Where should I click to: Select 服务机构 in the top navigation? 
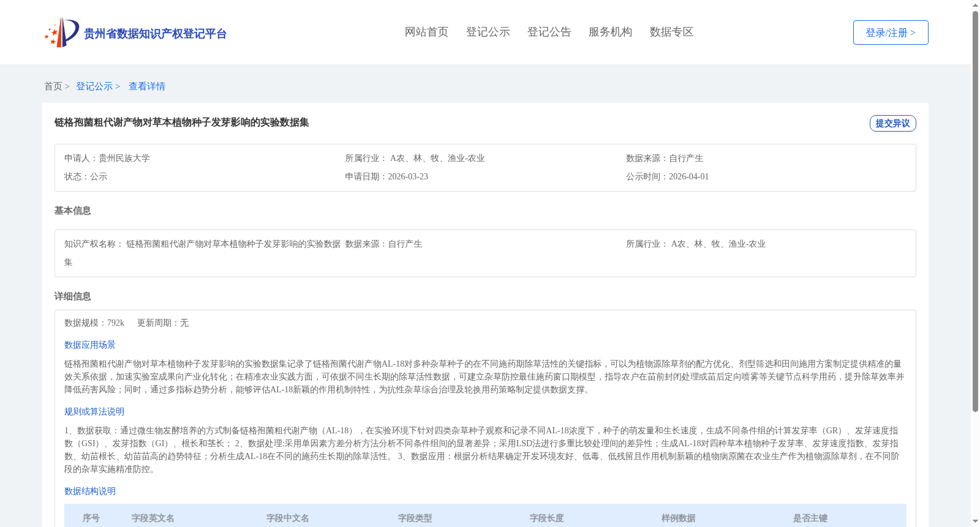[x=610, y=32]
